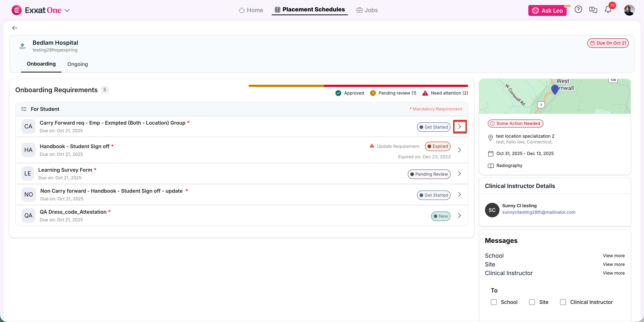644x322 pixels.
Task: Expand the Exxat One product dropdown
Action: pyautogui.click(x=67, y=11)
